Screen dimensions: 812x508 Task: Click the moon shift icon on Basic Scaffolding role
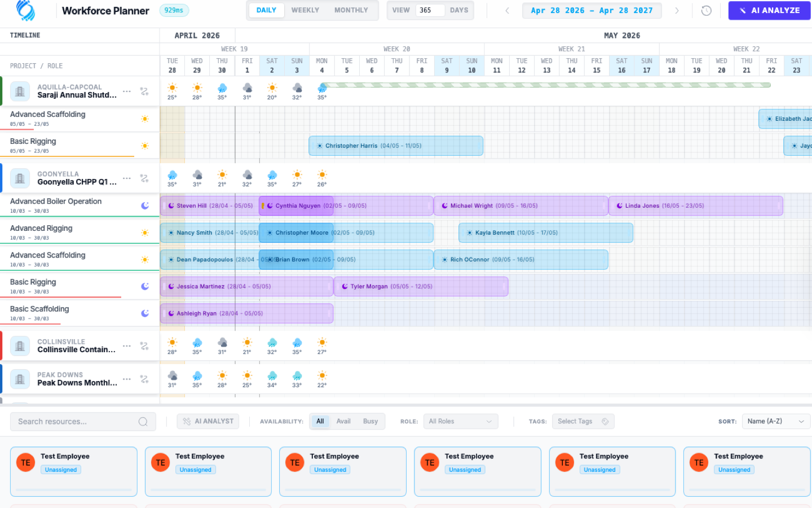click(x=145, y=312)
